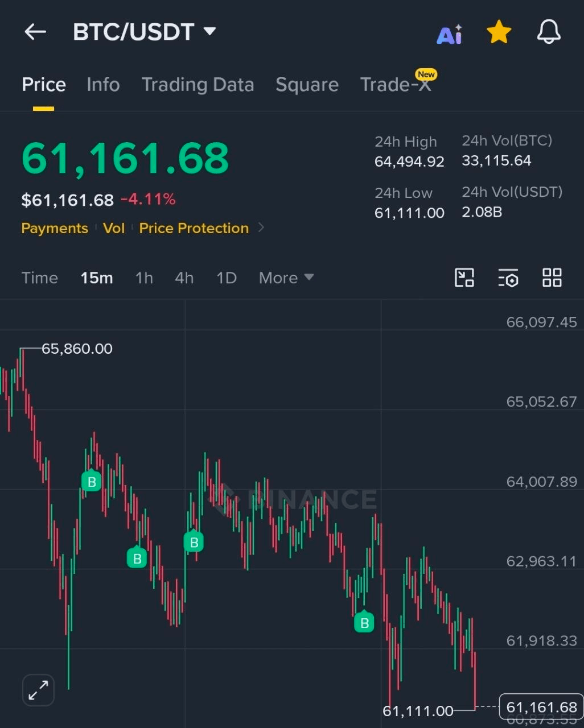
Task: Switch to the Trading Data tab
Action: click(198, 85)
